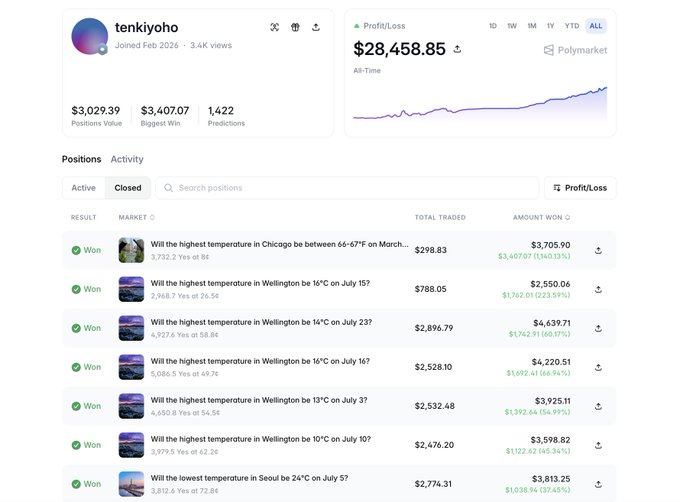Select the 1Y time range
Viewport: 680px width, 502px height.
pos(550,26)
